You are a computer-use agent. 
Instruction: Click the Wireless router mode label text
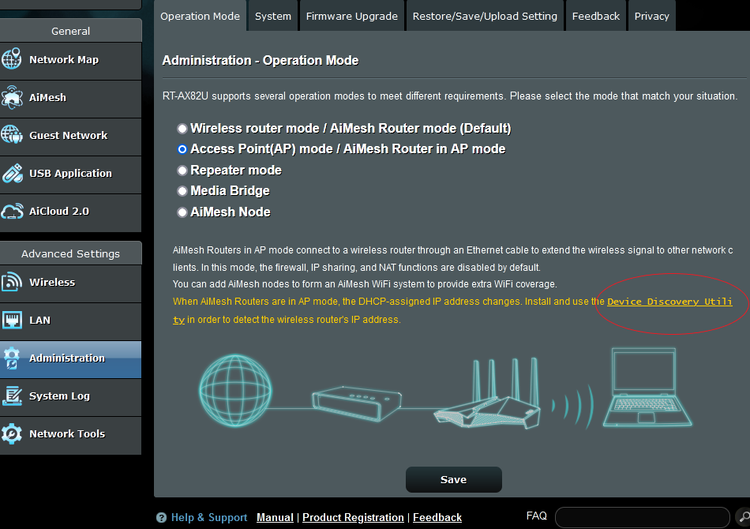tap(351, 128)
